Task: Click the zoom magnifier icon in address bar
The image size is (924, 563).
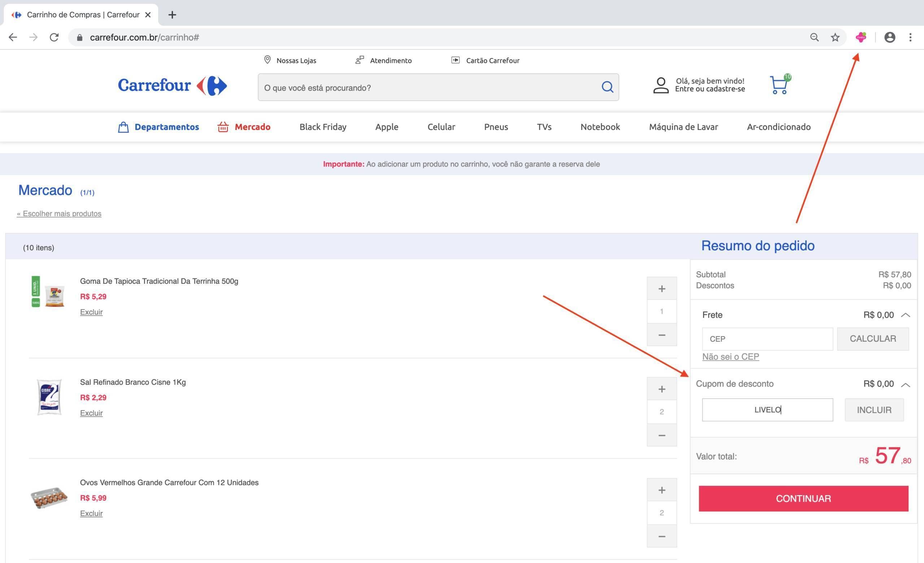Action: pyautogui.click(x=814, y=37)
